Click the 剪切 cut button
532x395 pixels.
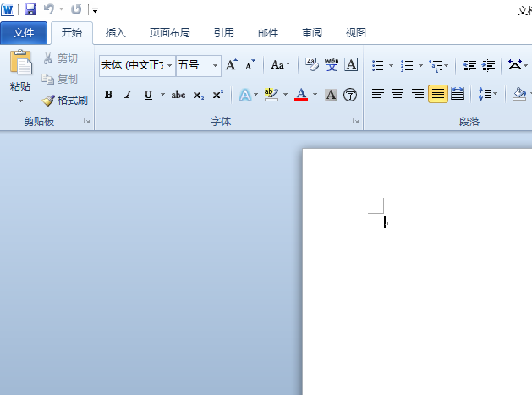60,58
